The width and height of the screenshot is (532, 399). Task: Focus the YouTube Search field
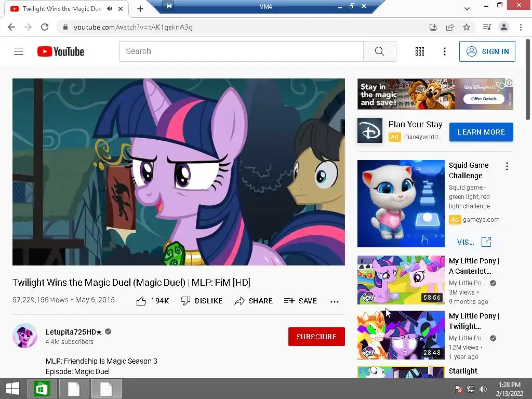click(241, 51)
